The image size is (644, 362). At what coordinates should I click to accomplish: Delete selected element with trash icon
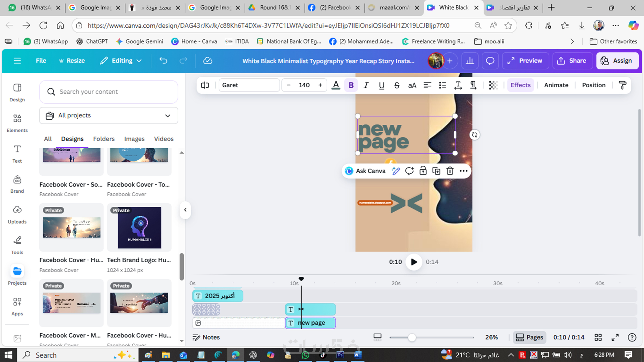click(450, 171)
